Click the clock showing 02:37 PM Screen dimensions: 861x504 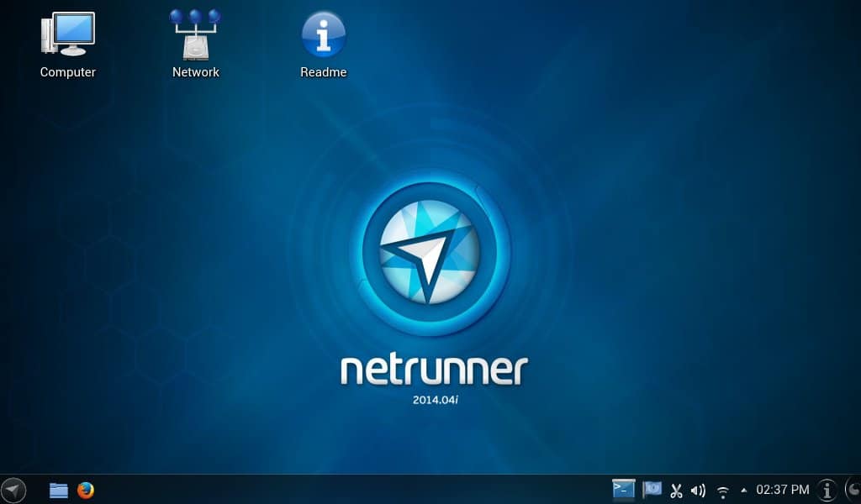pyautogui.click(x=783, y=490)
